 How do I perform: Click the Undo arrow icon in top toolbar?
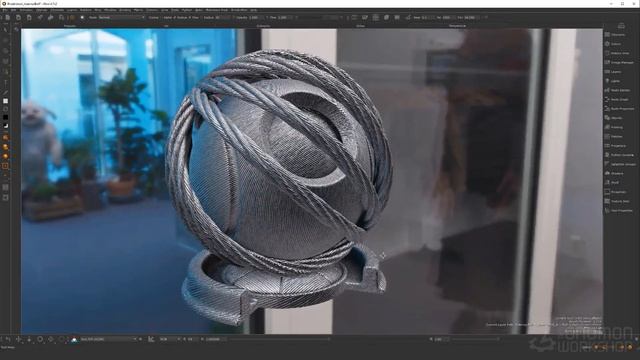point(40,18)
